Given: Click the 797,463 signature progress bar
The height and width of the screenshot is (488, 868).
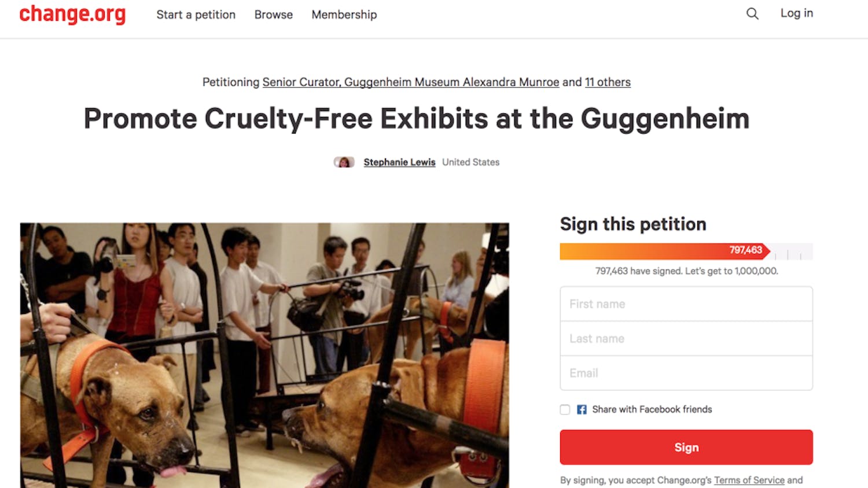Looking at the screenshot, I should click(686, 251).
